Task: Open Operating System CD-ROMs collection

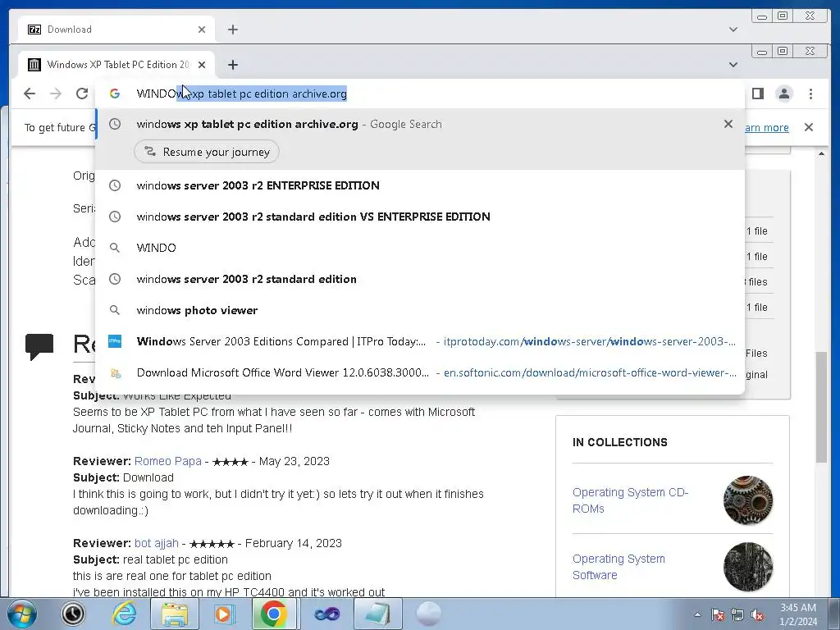Action: [x=630, y=500]
